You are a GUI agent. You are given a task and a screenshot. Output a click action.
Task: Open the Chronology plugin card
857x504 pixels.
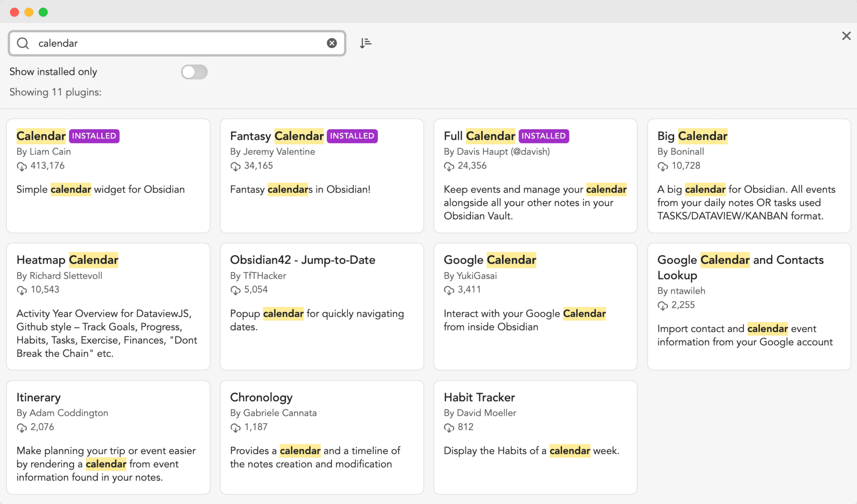(x=321, y=437)
